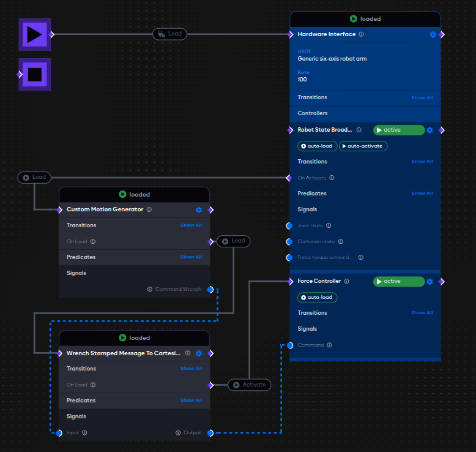Click info icon beside Output signal
This screenshot has width=476, height=452.
click(178, 432)
